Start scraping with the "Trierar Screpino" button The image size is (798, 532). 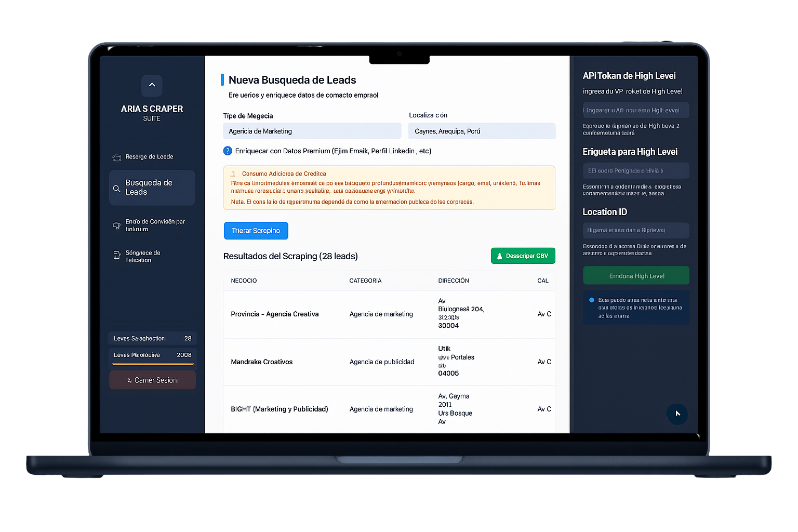(256, 231)
